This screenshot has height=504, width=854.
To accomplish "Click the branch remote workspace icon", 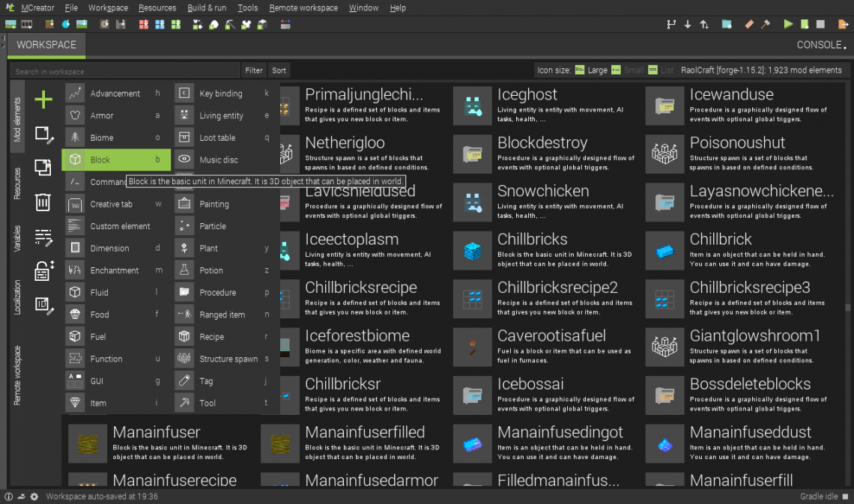I will pos(671,24).
